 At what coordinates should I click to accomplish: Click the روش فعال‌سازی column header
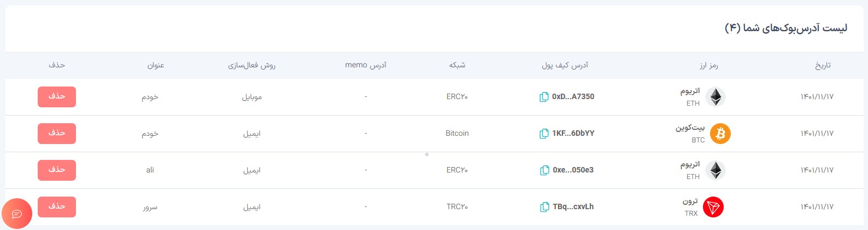coord(252,65)
